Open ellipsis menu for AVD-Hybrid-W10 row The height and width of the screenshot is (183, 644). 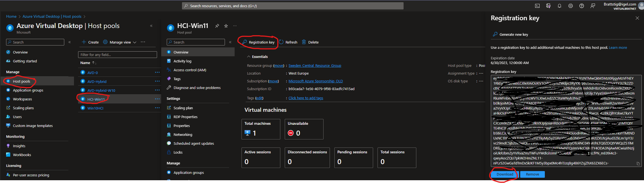coord(157,90)
